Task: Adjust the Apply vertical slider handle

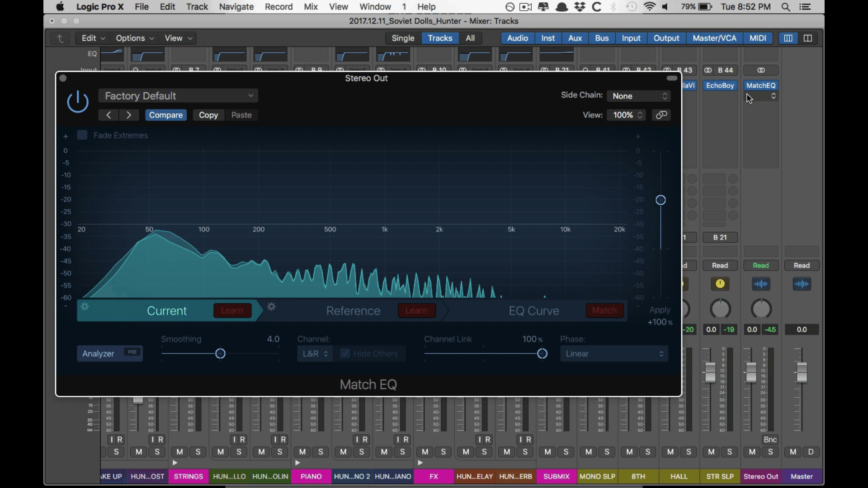Action: [660, 200]
